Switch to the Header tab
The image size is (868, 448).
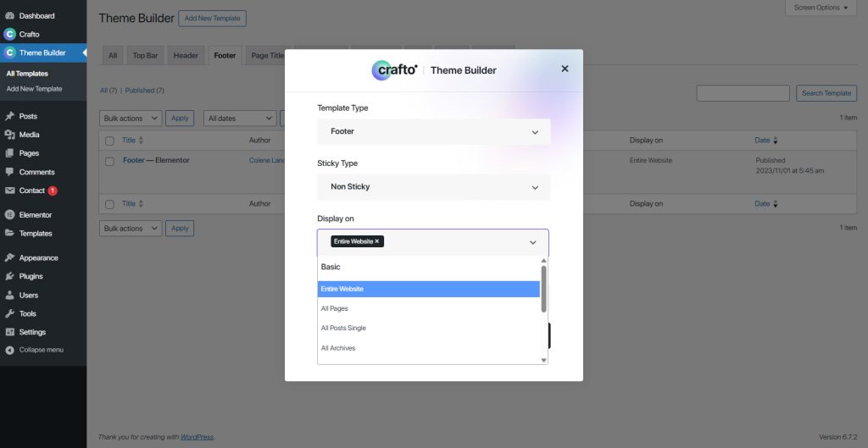pos(186,55)
